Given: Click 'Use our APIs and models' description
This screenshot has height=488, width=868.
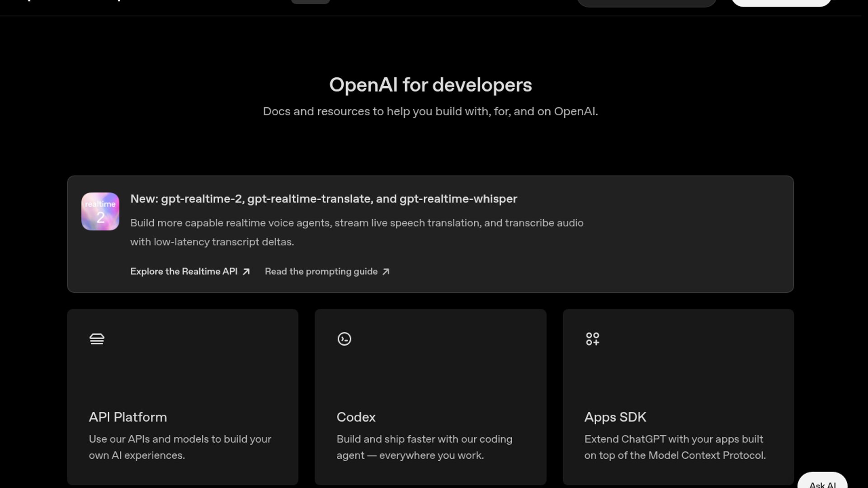Looking at the screenshot, I should [x=180, y=447].
